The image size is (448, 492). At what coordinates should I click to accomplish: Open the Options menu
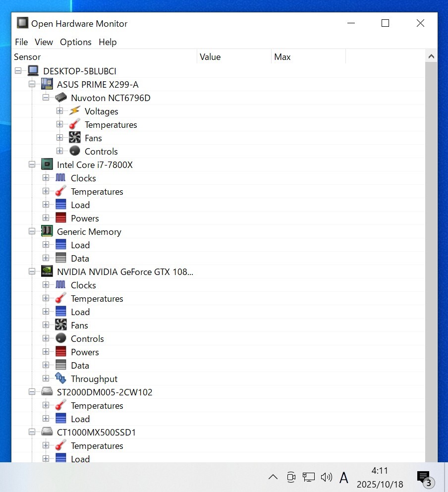(76, 42)
